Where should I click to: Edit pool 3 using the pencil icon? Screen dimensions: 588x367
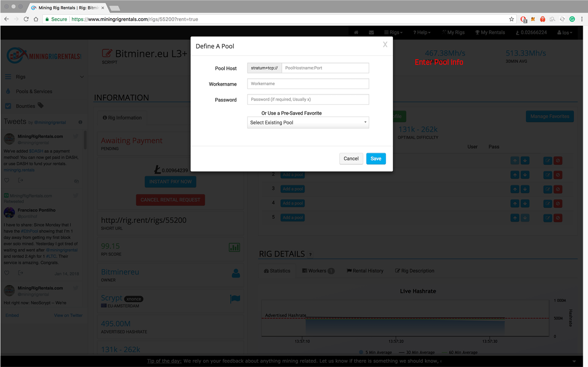(548, 189)
